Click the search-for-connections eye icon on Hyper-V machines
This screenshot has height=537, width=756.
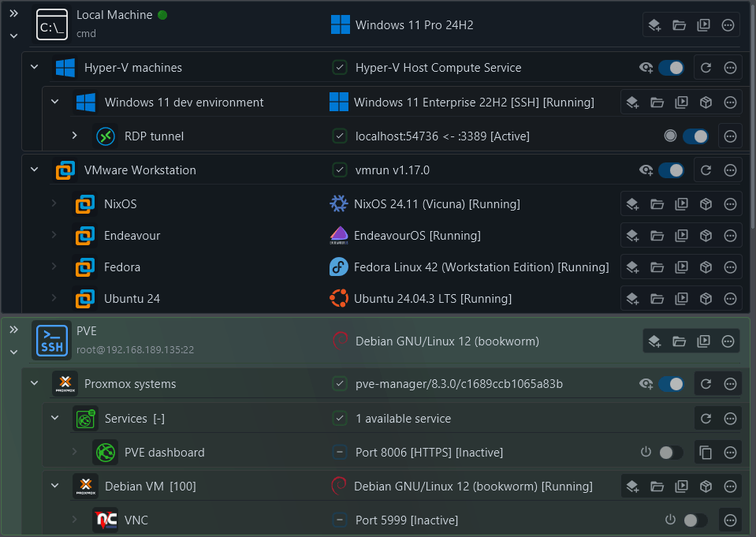click(648, 68)
